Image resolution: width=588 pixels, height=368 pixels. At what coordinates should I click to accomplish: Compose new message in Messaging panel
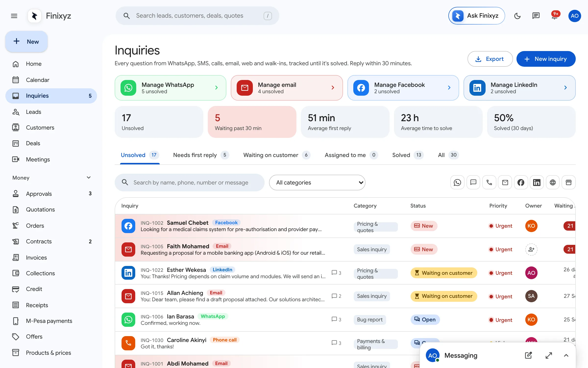[528, 355]
